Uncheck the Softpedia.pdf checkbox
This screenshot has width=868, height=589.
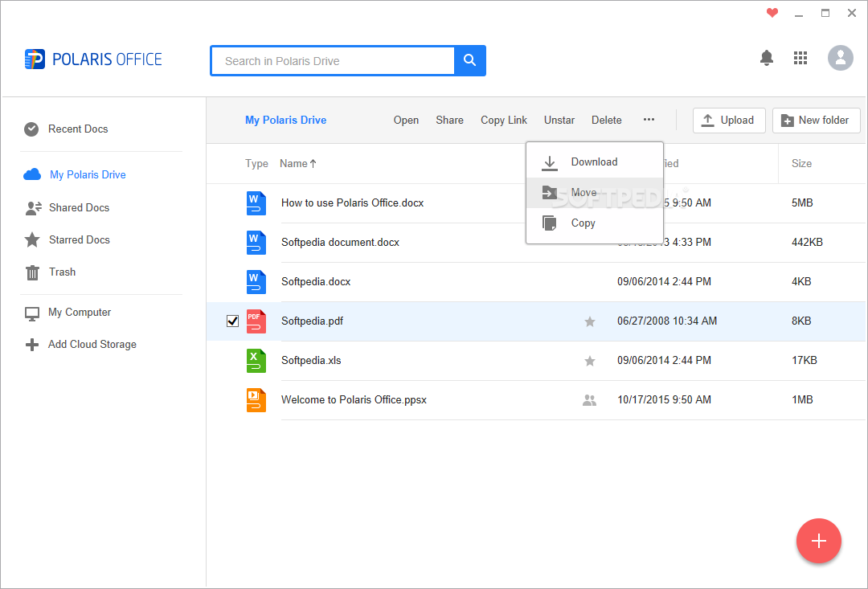232,321
